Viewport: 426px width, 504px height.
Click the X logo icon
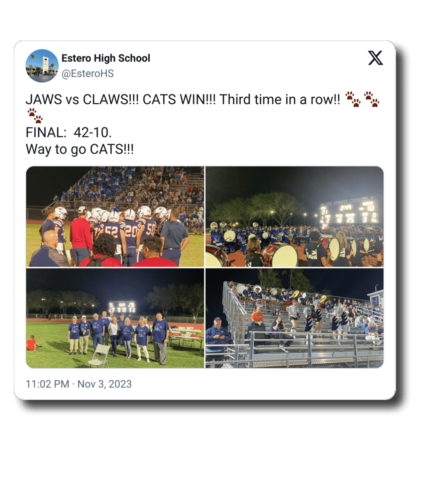pos(375,58)
